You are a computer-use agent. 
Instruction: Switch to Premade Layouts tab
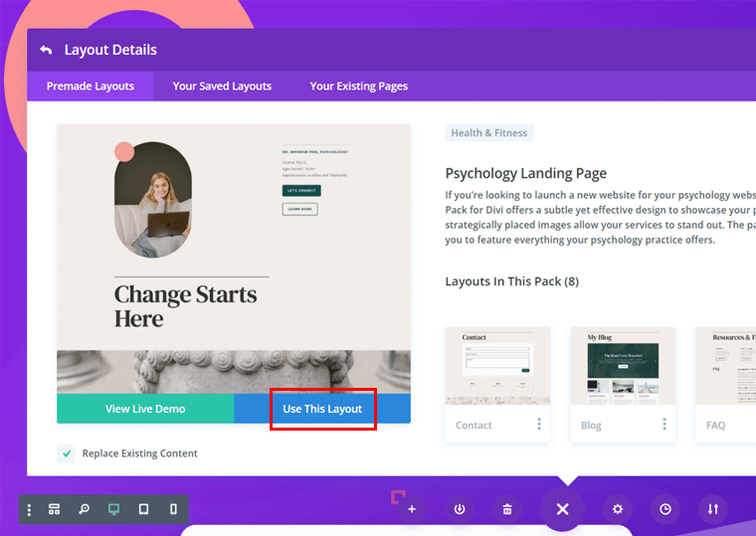click(x=91, y=87)
